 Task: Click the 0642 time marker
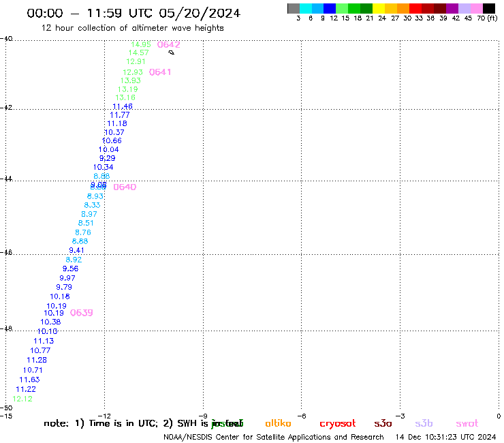coord(168,45)
